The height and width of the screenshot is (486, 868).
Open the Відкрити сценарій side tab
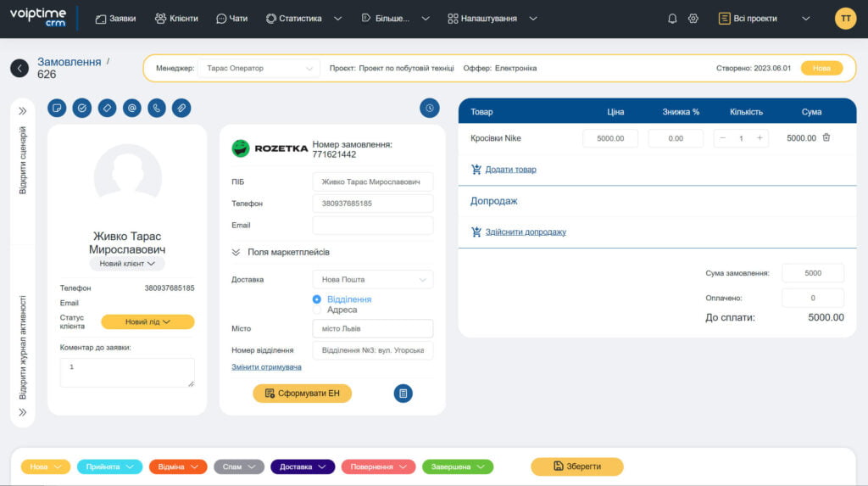[23, 160]
